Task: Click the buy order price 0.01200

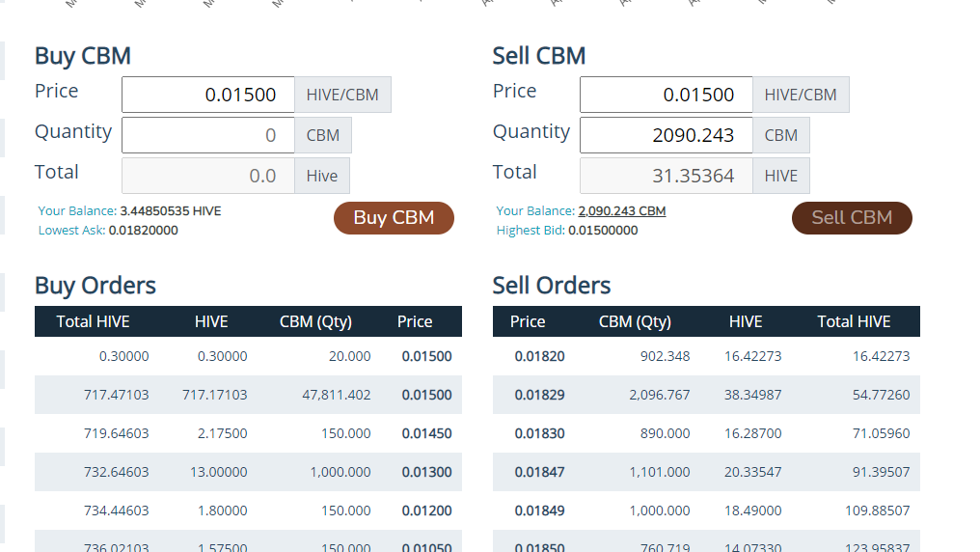Action: tap(427, 511)
